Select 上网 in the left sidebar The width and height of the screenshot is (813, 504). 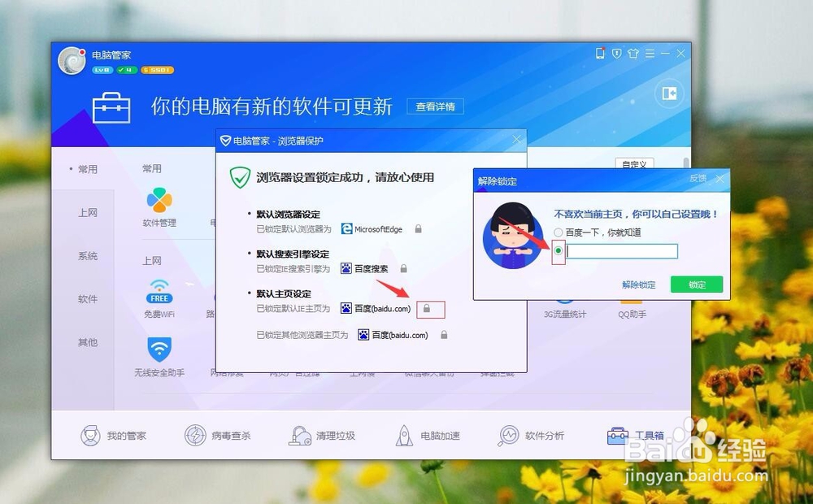pos(87,213)
